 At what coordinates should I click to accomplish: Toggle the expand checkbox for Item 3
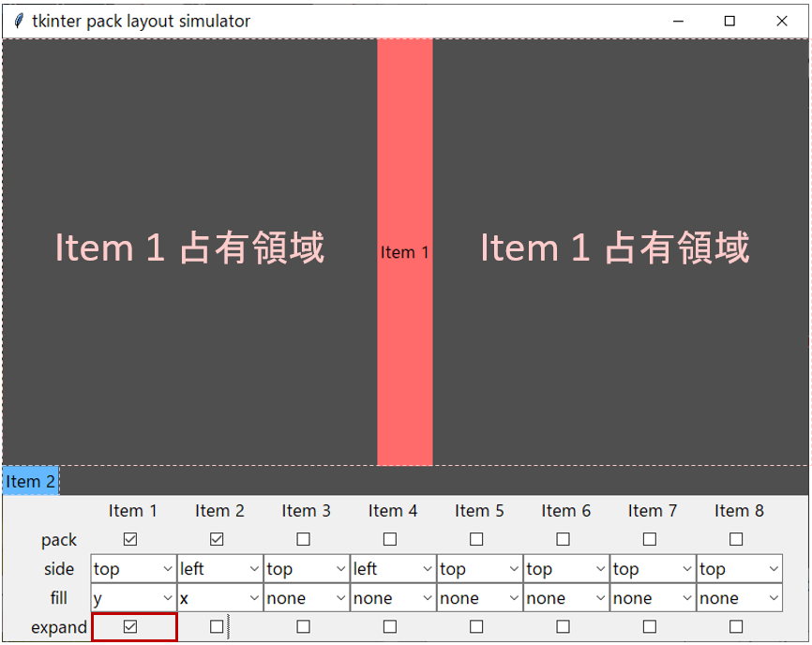pos(304,627)
